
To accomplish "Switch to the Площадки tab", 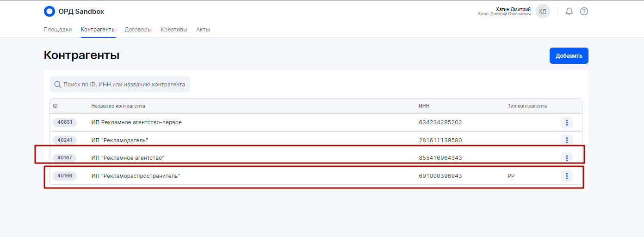I will tap(58, 30).
